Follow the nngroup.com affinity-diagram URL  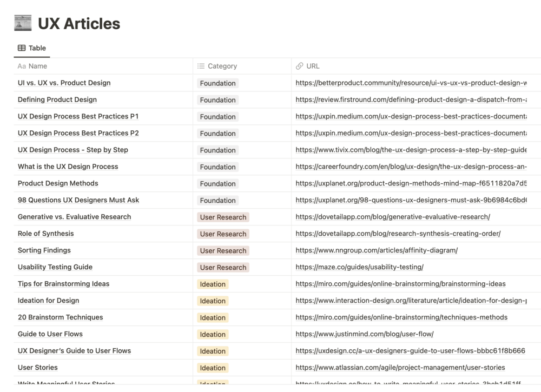377,250
